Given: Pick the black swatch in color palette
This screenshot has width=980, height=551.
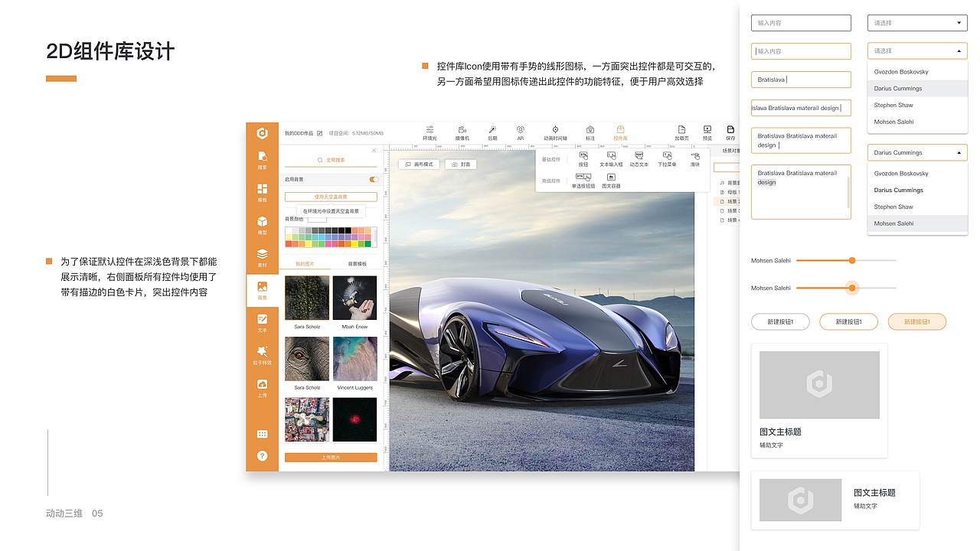Looking at the screenshot, I should click(x=348, y=230).
